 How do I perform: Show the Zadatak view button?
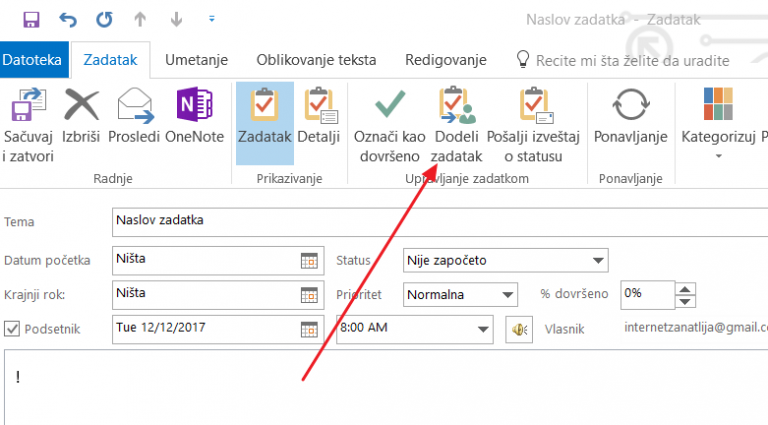point(265,123)
